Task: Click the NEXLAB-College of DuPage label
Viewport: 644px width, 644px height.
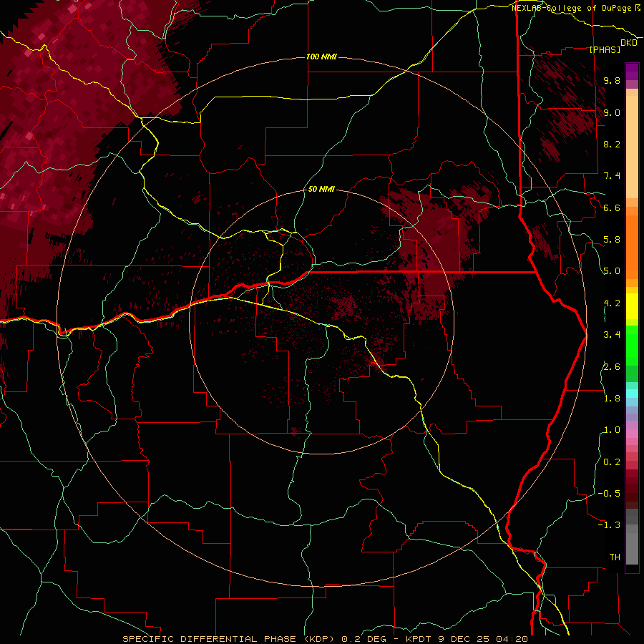Action: pyautogui.click(x=571, y=8)
